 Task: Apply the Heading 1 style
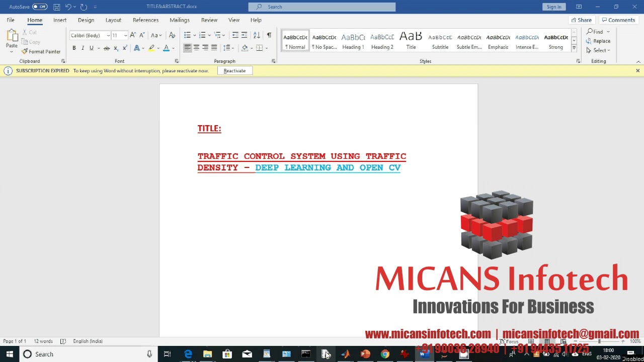point(353,42)
